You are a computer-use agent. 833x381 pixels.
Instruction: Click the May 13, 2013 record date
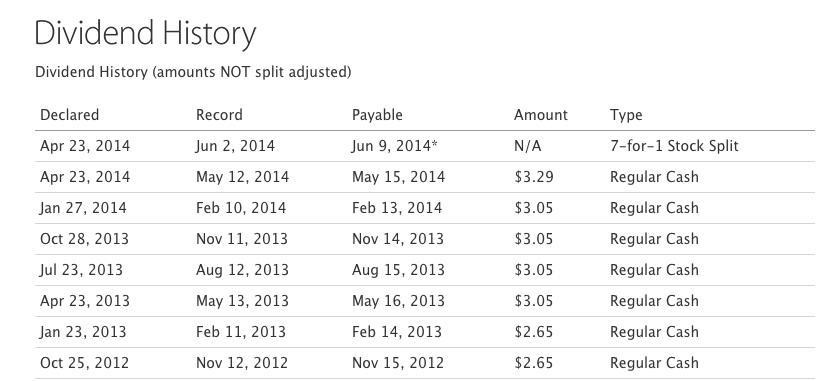click(x=242, y=301)
